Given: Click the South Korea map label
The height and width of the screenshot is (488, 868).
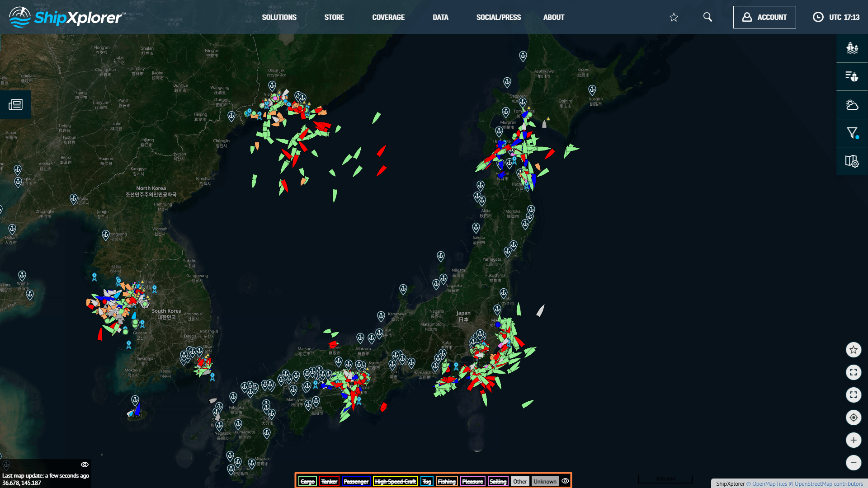Looking at the screenshot, I should (x=166, y=314).
